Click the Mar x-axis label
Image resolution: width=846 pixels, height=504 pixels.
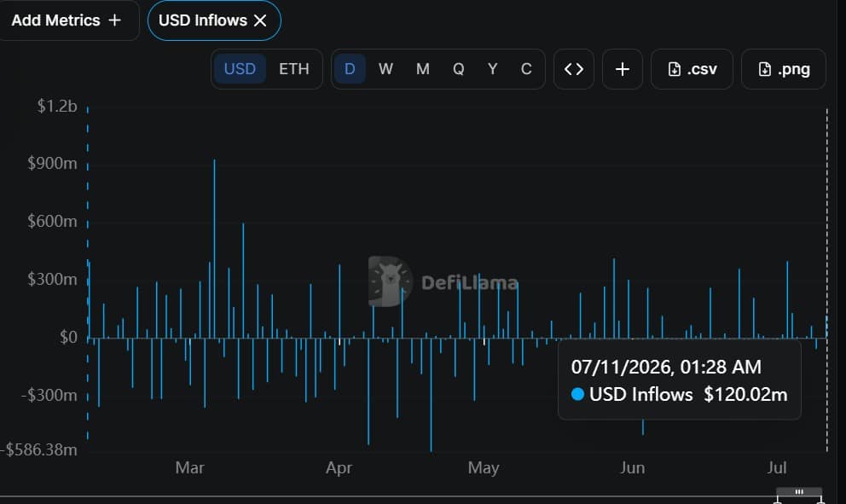(x=189, y=467)
